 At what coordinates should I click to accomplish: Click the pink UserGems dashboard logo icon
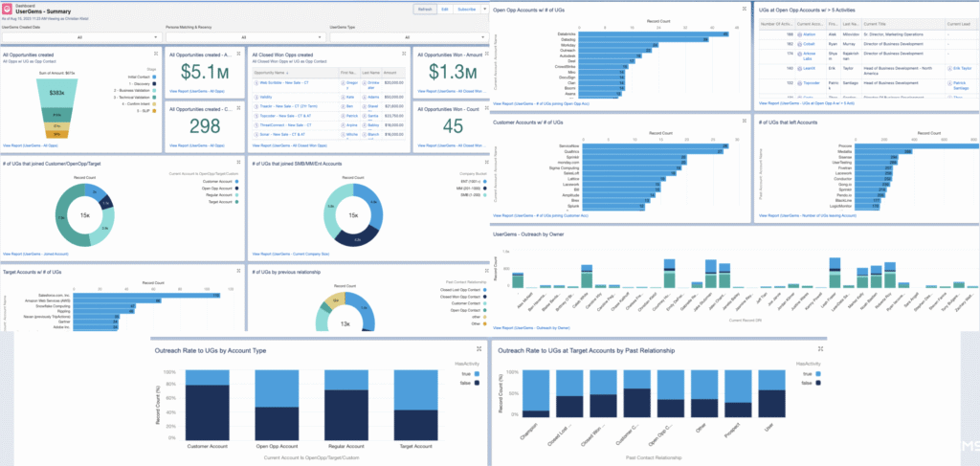click(8, 11)
